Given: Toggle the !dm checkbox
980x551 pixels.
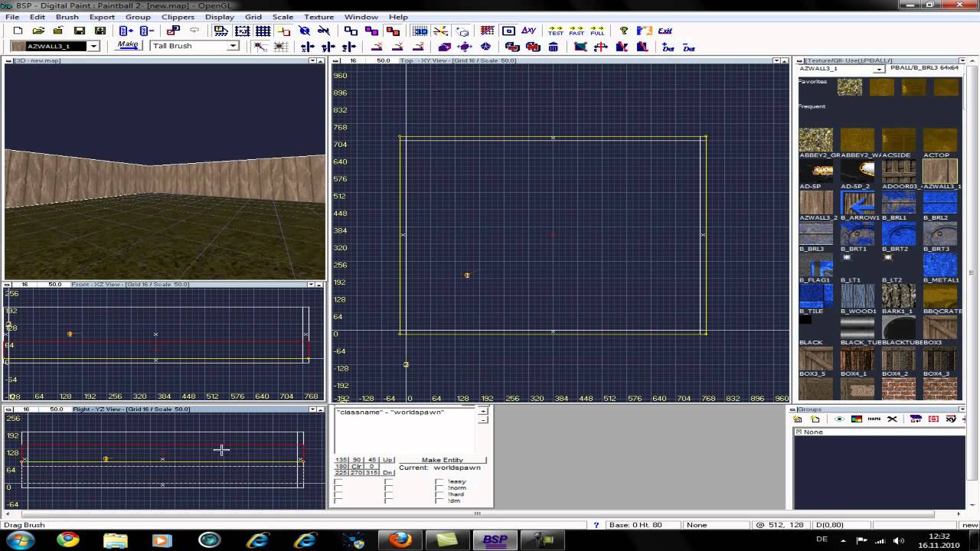Looking at the screenshot, I should tap(439, 500).
